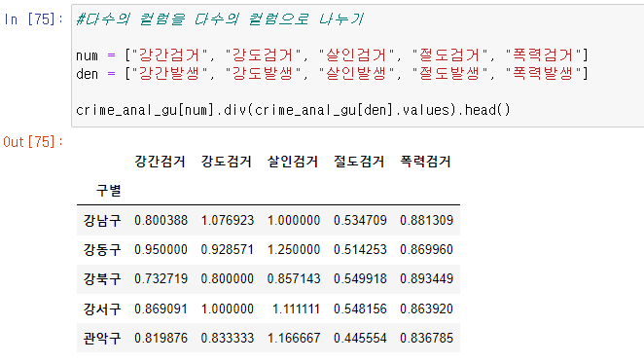Click the cell value 0.534709
The width and height of the screenshot is (644, 363).
click(360, 220)
